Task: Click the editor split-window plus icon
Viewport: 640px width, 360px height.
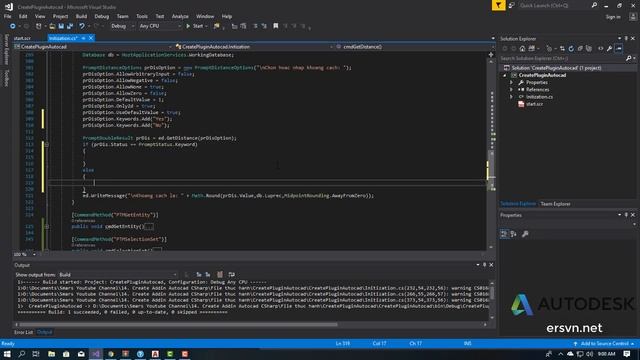Action: (x=491, y=54)
